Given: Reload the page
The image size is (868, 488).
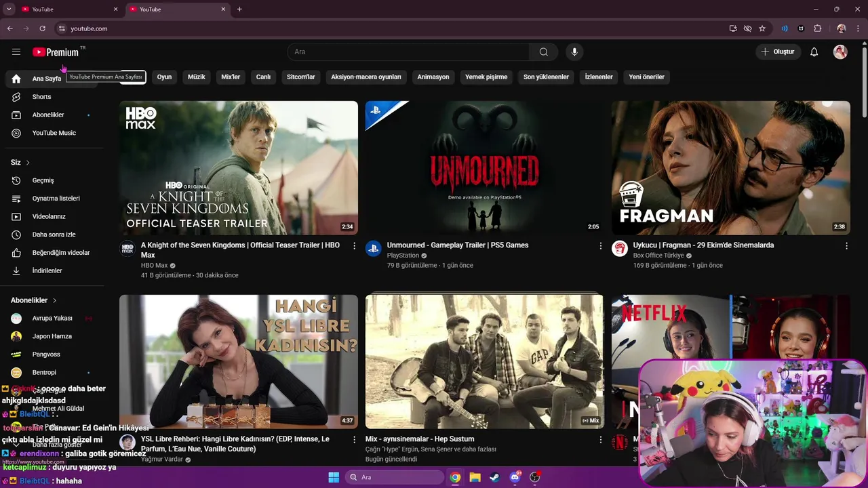Looking at the screenshot, I should 42,28.
